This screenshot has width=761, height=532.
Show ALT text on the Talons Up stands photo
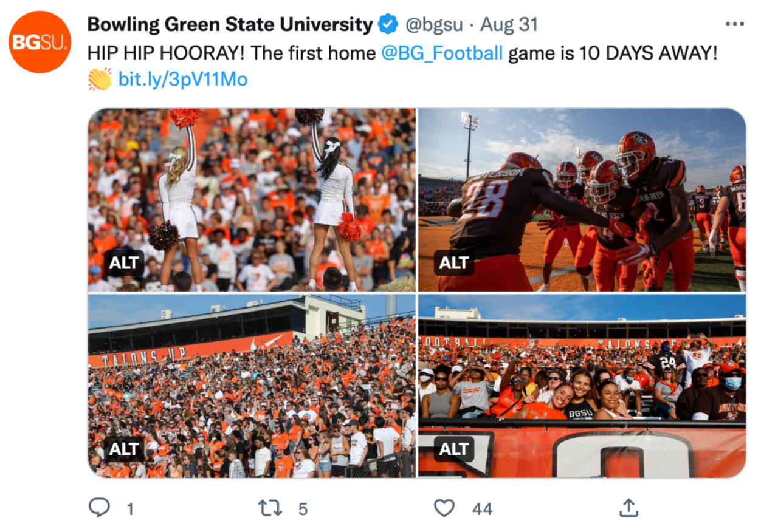click(x=124, y=449)
